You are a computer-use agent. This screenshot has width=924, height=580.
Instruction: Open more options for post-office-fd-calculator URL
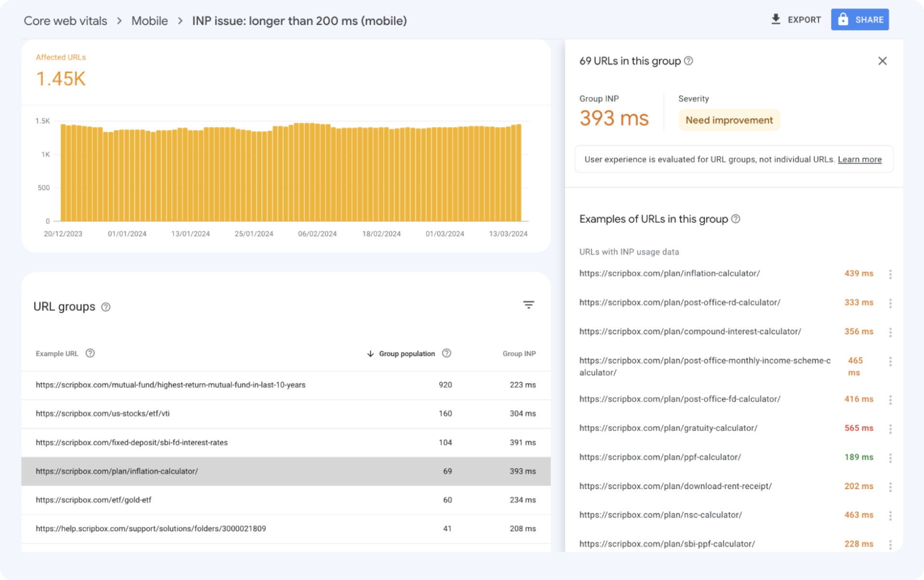(890, 400)
